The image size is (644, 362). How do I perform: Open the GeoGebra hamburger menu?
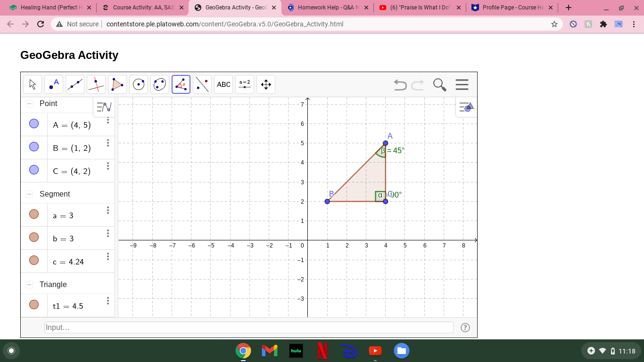click(462, 85)
